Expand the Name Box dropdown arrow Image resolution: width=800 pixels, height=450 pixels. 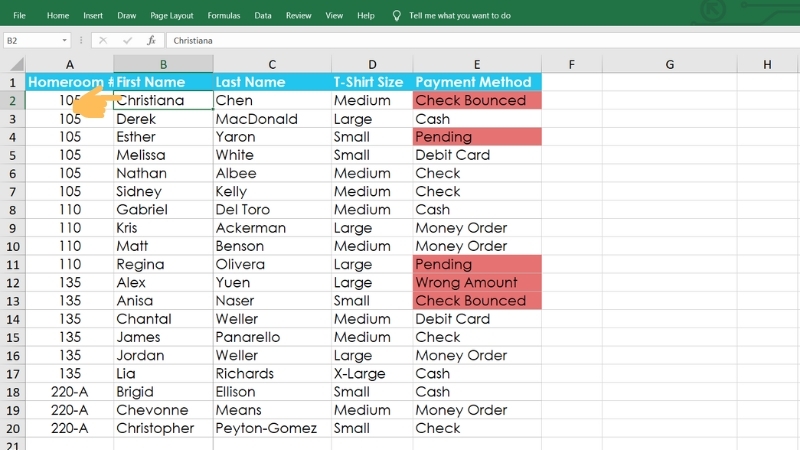64,40
